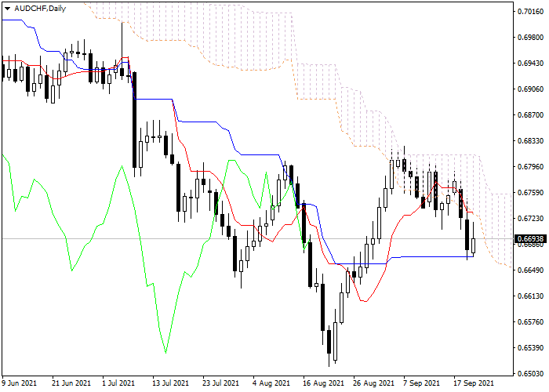The width and height of the screenshot is (549, 392).
Task: Click the 26 Aug 2021 date label
Action: [373, 383]
